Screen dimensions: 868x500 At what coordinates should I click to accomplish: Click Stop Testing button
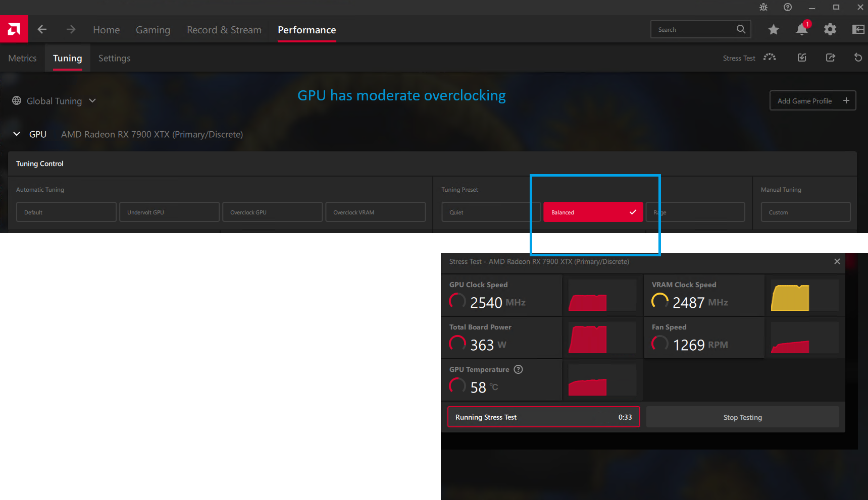click(x=743, y=417)
